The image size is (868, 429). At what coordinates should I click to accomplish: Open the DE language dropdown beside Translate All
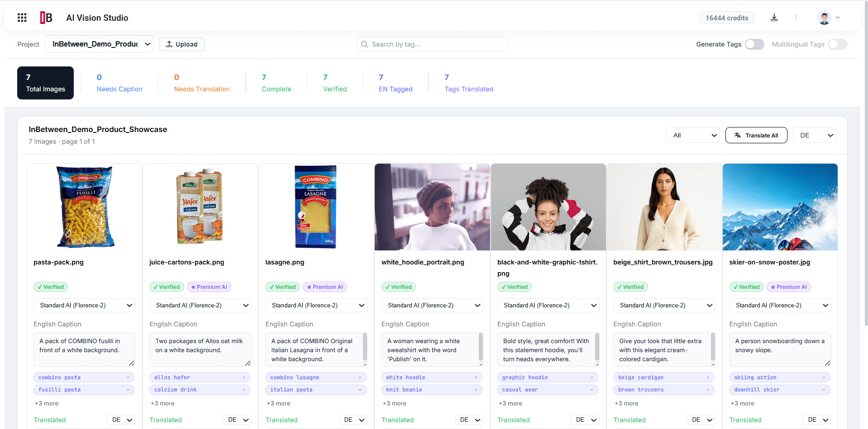point(815,135)
